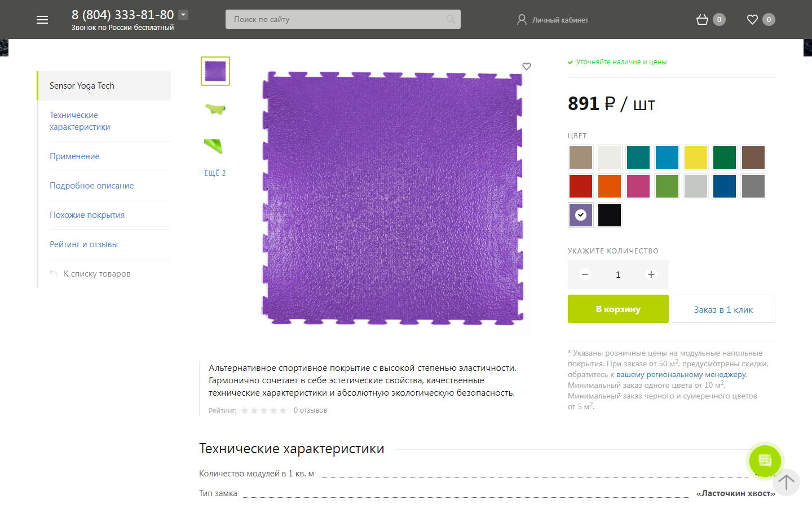Show more photos via ЕЩЁ 2
812x508 pixels.
click(215, 173)
